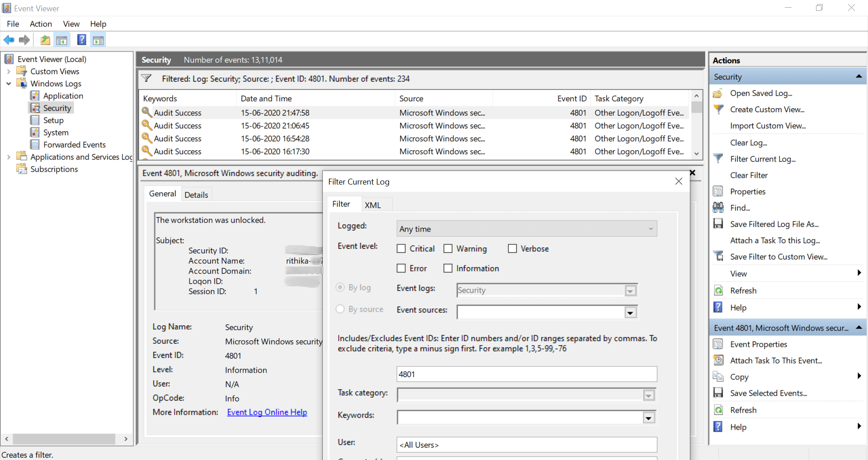Click the Save Selected Events disk icon
This screenshot has width=868, height=460.
[718, 393]
